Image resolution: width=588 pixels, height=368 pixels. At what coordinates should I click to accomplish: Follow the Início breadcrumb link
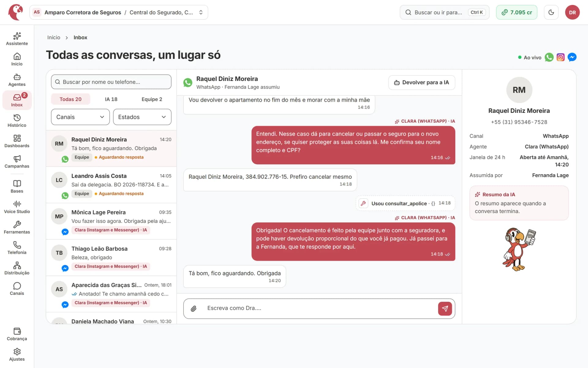[54, 37]
